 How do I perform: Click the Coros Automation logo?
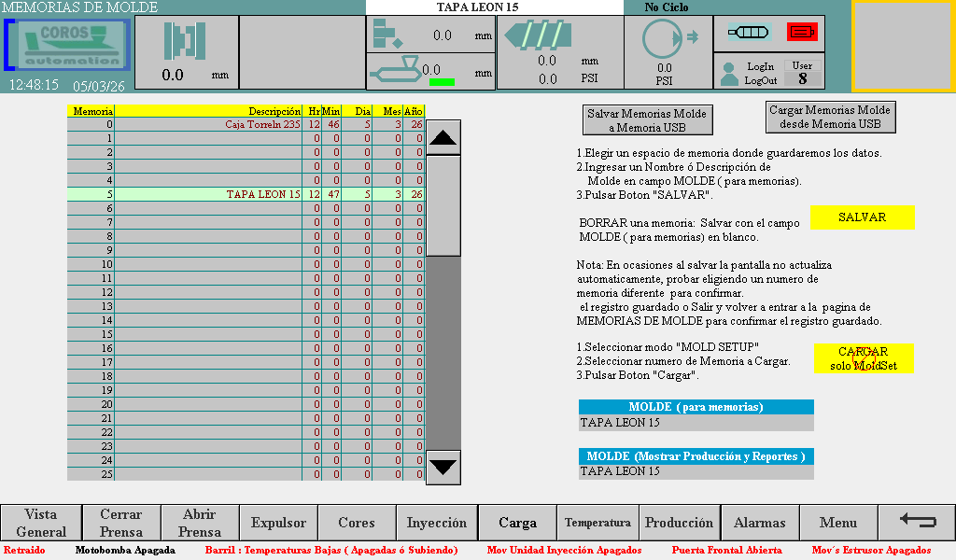tap(69, 45)
